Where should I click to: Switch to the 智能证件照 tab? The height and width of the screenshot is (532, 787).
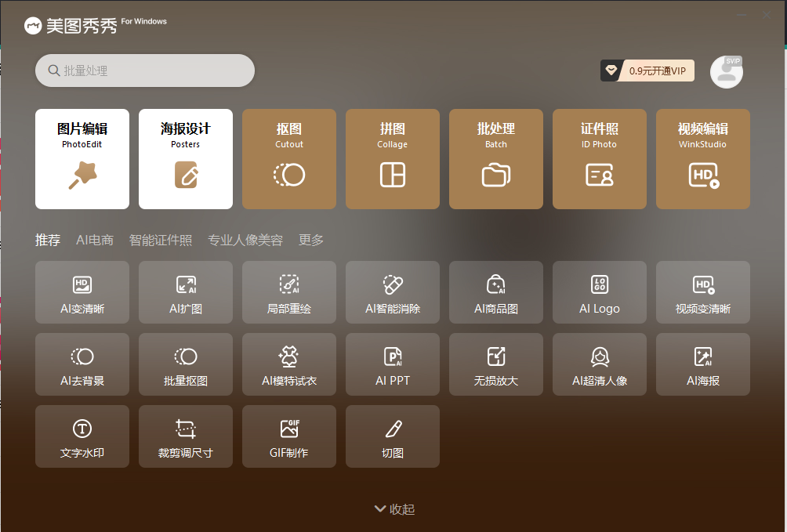[x=161, y=241]
